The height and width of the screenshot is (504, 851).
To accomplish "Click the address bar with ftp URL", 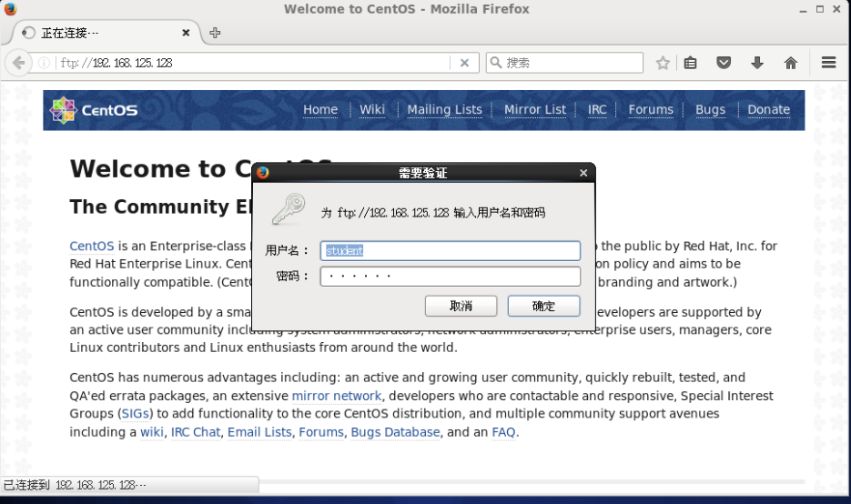I will (252, 63).
